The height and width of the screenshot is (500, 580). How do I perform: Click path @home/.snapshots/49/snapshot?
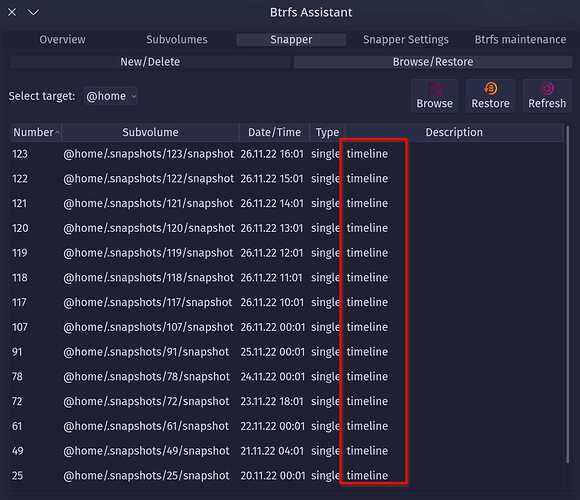[146, 451]
